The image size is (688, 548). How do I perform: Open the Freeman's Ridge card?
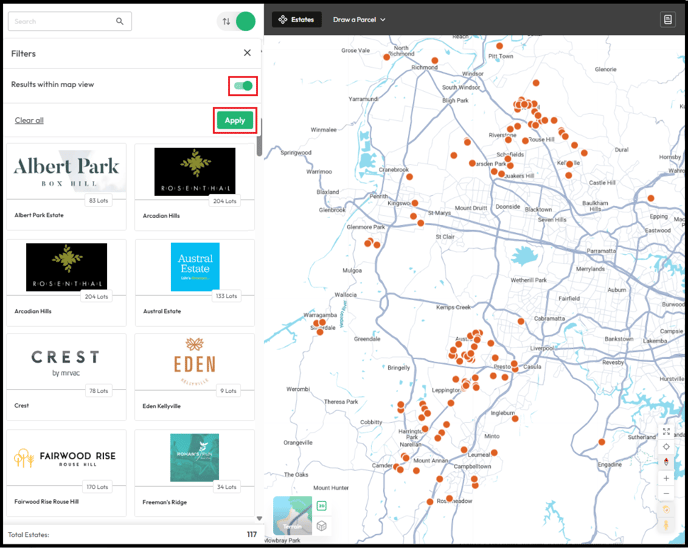point(195,473)
